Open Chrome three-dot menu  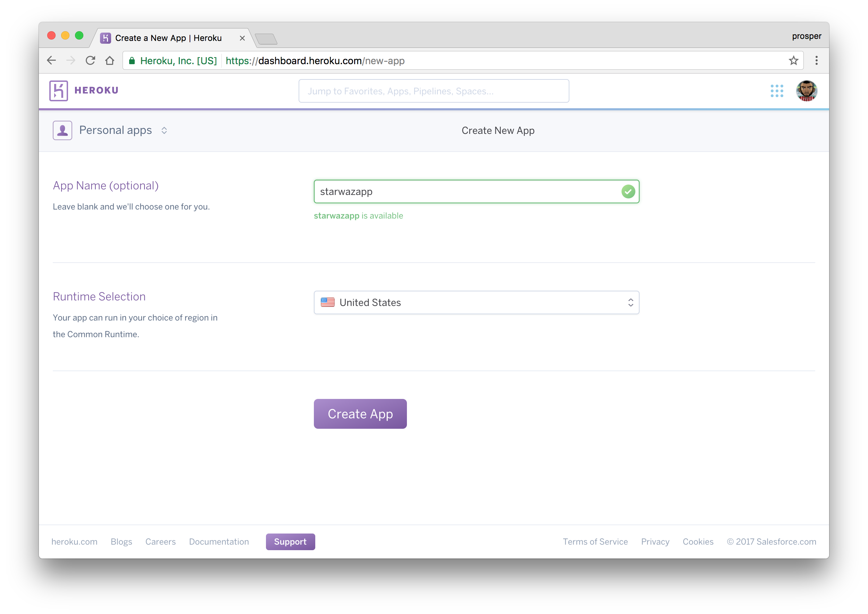click(x=816, y=60)
